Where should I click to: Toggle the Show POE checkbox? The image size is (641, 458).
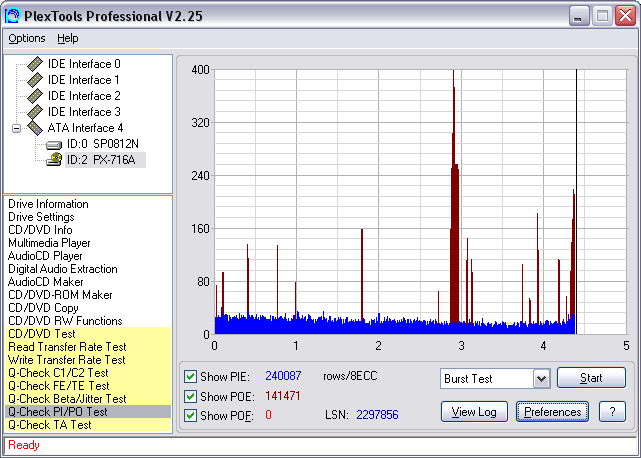point(190,396)
